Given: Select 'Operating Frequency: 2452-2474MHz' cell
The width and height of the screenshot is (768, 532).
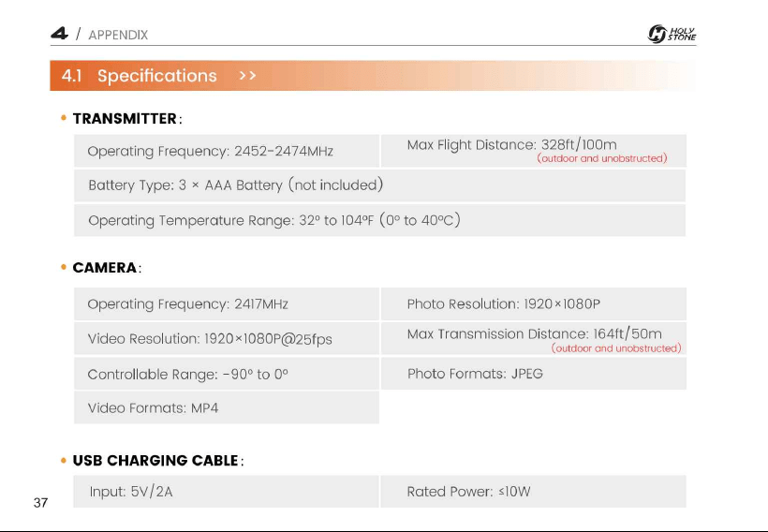Looking at the screenshot, I should (227, 151).
